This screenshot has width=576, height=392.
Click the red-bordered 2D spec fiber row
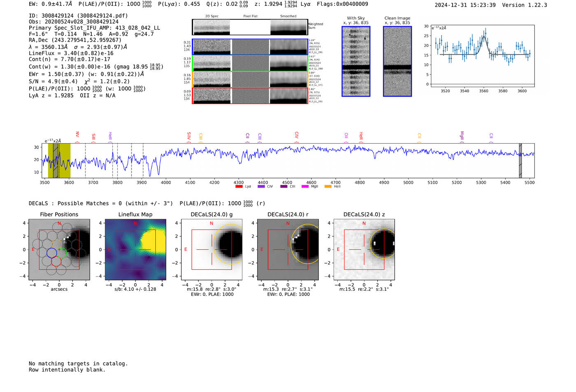(250, 95)
